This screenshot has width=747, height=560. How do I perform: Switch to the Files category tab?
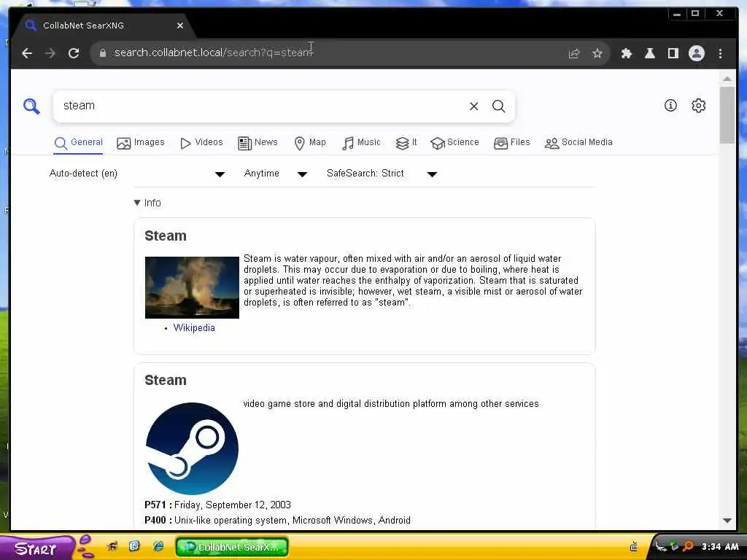tap(511, 142)
